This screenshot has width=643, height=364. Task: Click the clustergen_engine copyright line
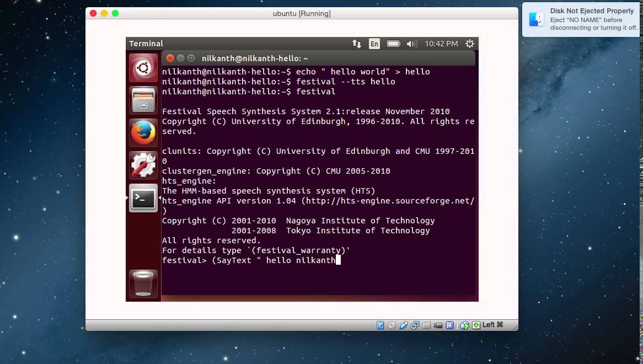click(276, 171)
